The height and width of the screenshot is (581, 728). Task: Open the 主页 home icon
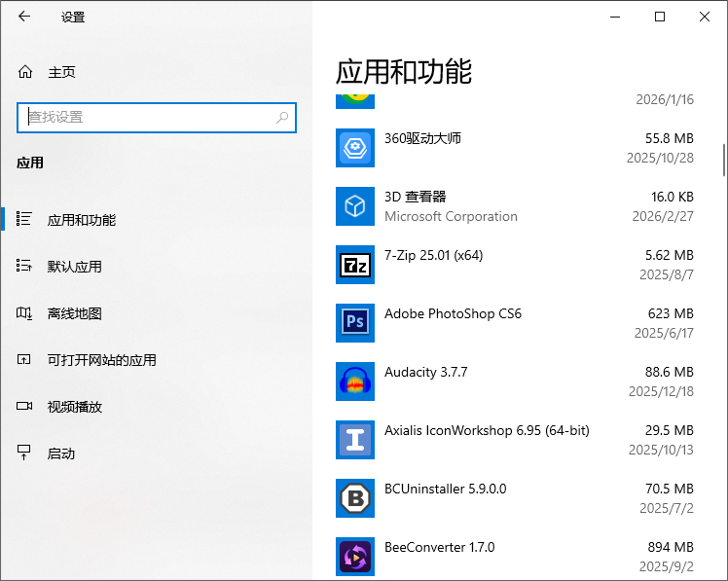coord(25,72)
